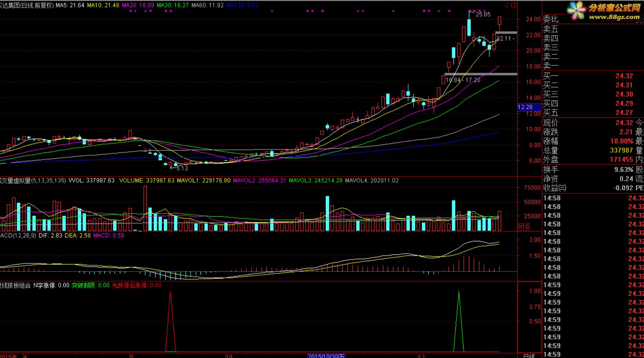Click the magenta MACD: 0.50 label
The width and height of the screenshot is (644, 358).
point(109,235)
